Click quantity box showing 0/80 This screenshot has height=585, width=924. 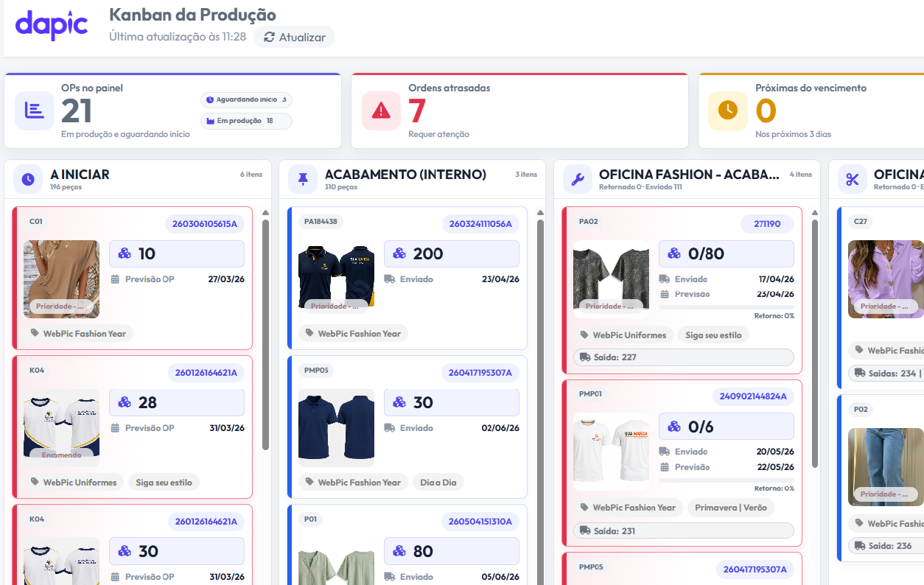coord(727,253)
